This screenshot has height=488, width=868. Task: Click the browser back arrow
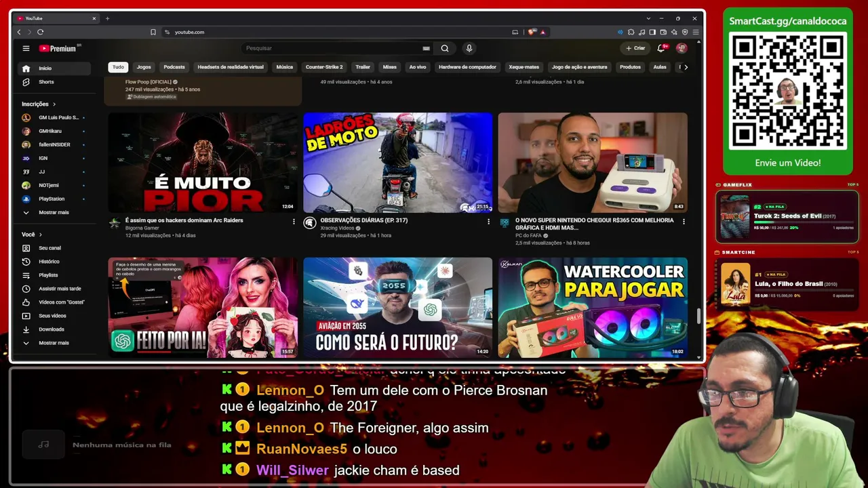(x=19, y=32)
